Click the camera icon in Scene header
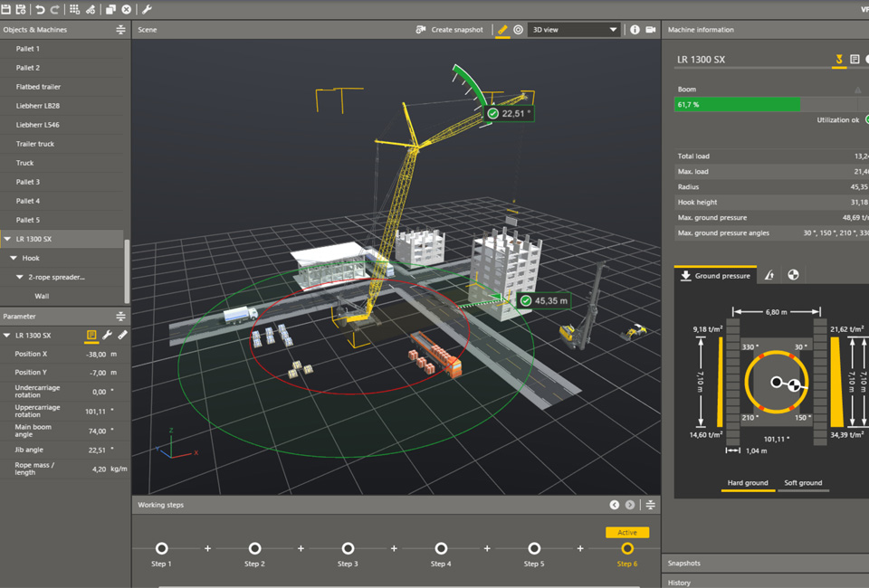The image size is (869, 588). 650,30
